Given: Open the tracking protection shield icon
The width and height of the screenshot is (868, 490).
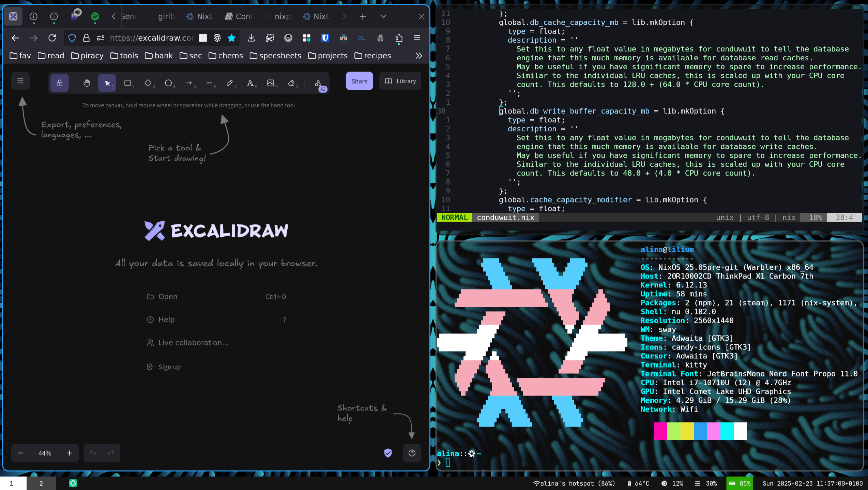Looking at the screenshot, I should click(72, 38).
